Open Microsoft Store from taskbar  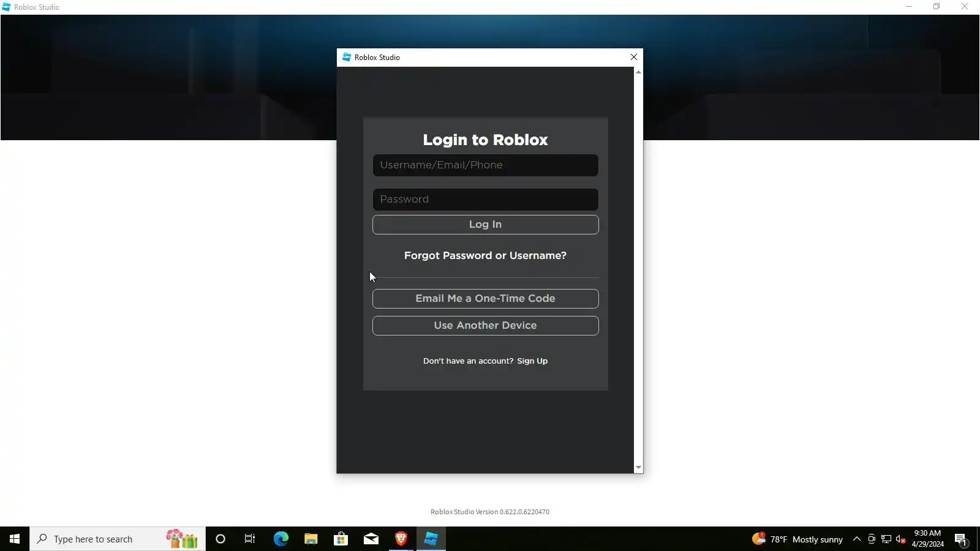tap(341, 539)
